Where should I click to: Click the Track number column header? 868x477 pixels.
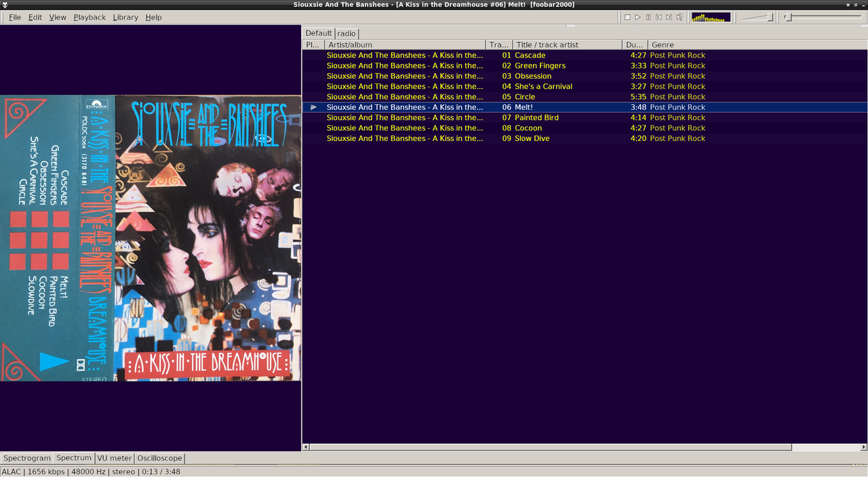(499, 45)
